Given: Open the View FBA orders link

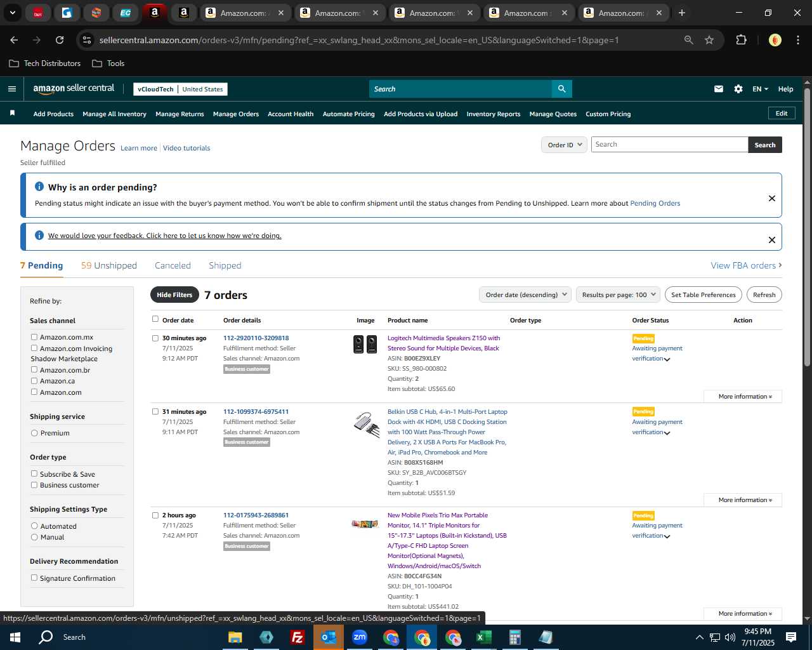Looking at the screenshot, I should pos(746,265).
